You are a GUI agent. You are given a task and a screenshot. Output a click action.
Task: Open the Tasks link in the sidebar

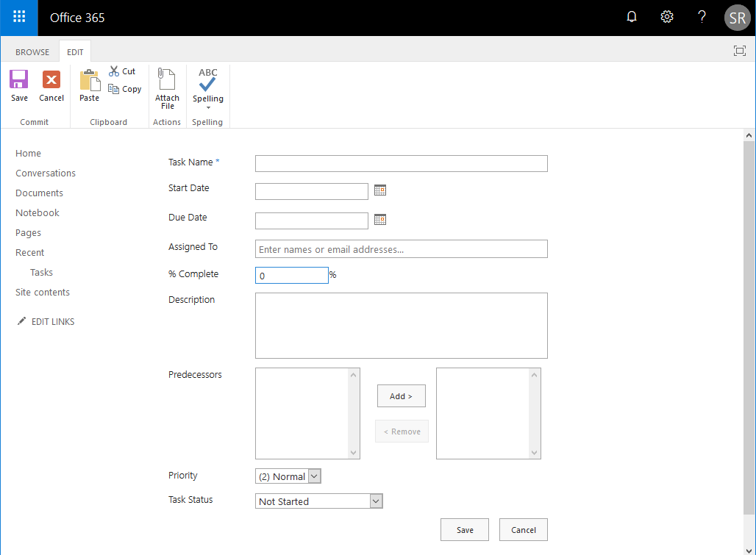tap(41, 272)
